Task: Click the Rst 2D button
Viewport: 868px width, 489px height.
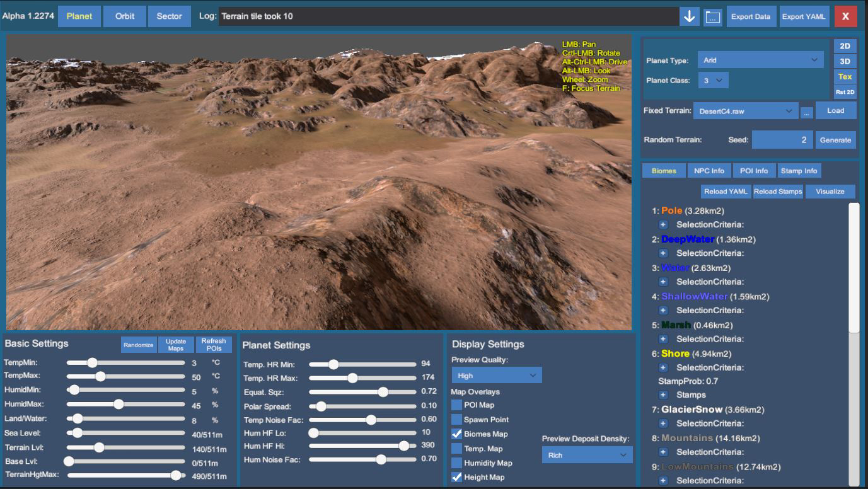Action: [x=845, y=92]
